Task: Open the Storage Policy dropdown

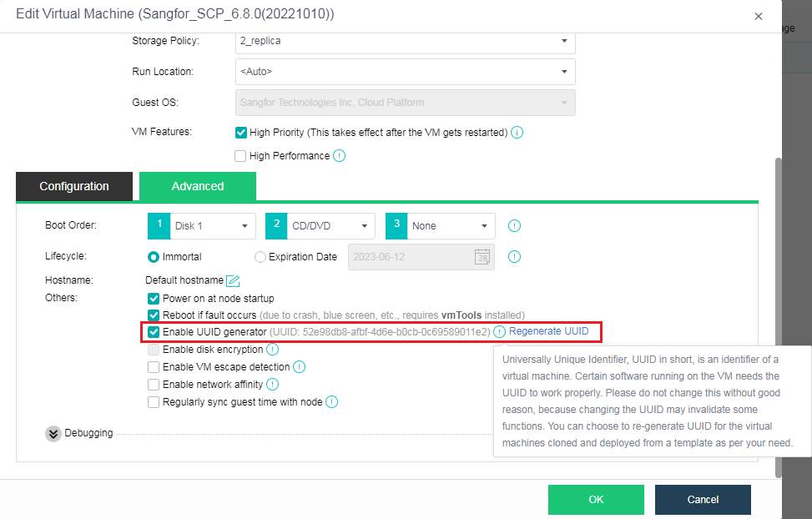Action: pos(405,40)
